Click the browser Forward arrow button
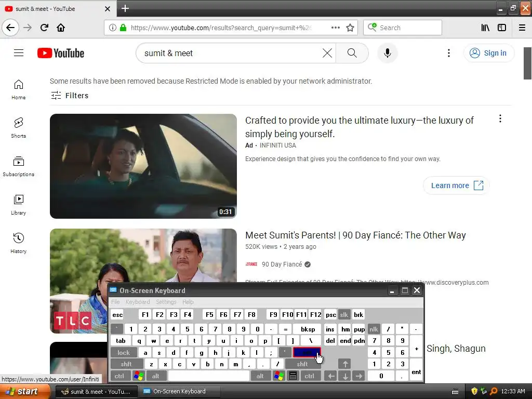 (x=28, y=28)
